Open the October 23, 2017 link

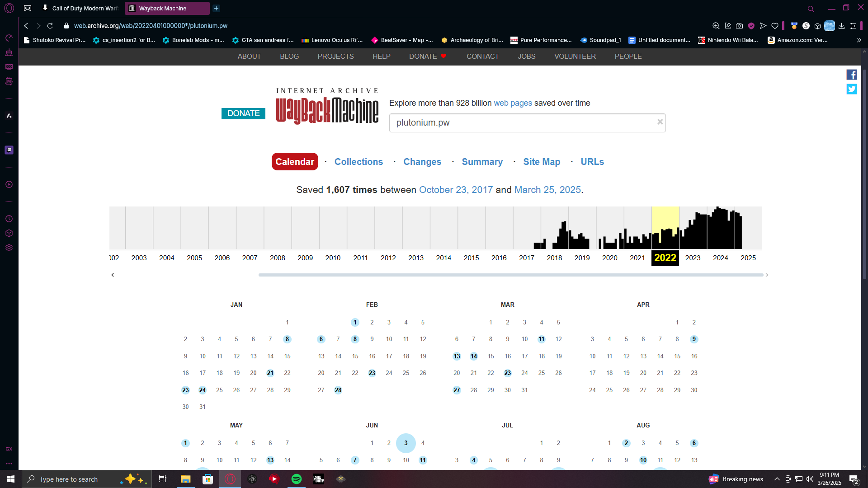coord(456,190)
